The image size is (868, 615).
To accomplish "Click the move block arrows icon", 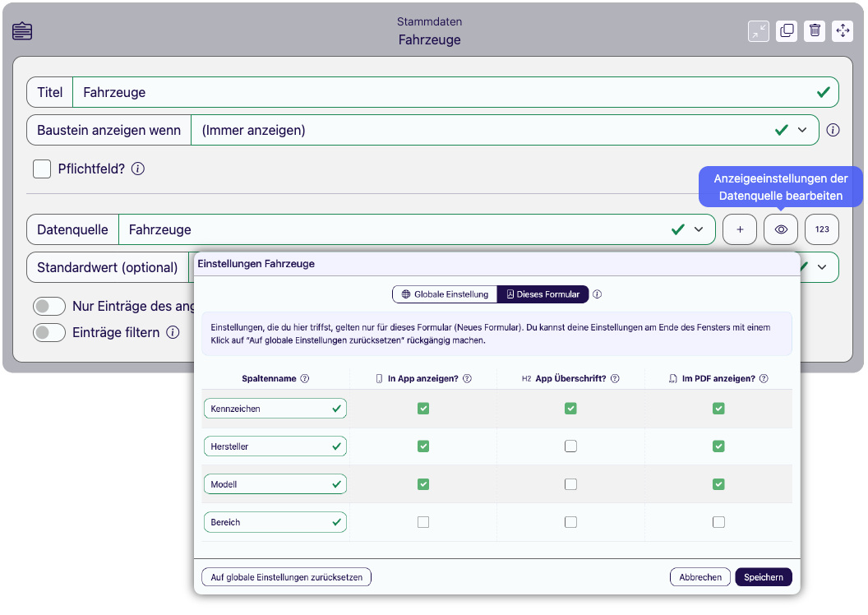I will coord(843,30).
